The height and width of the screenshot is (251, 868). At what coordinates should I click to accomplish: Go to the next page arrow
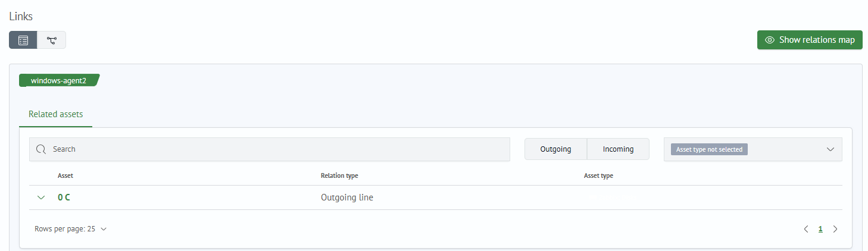pos(835,229)
